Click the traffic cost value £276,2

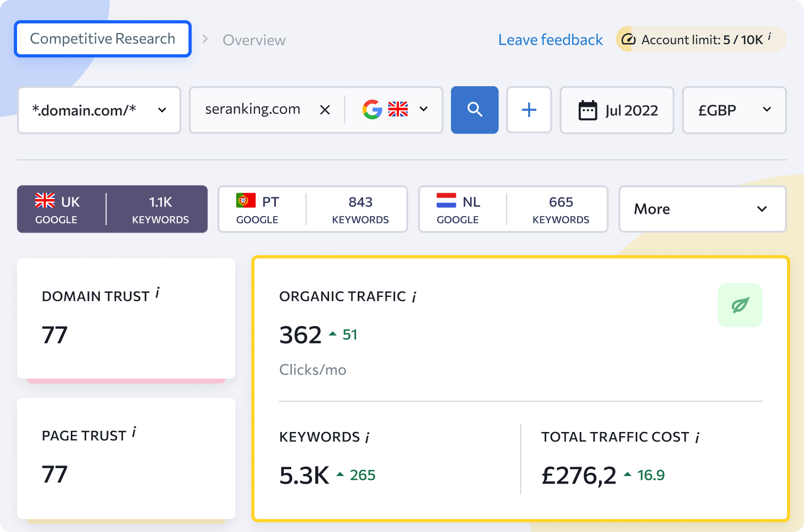[579, 476]
